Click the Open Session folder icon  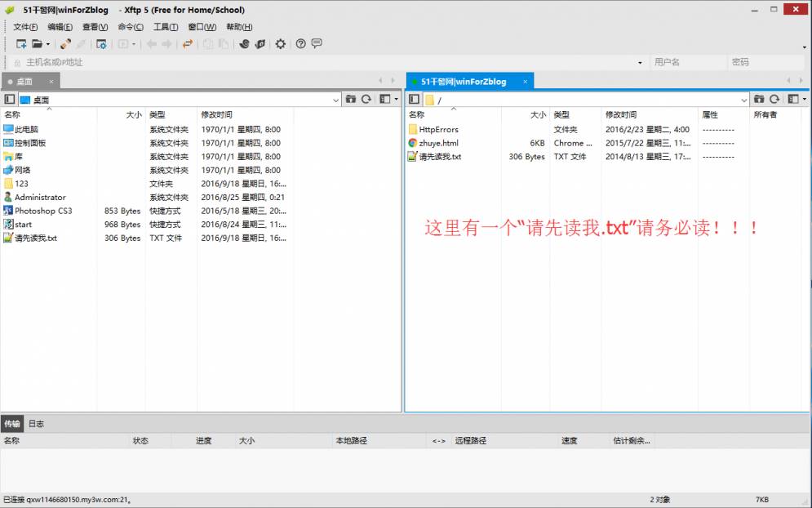[38, 44]
